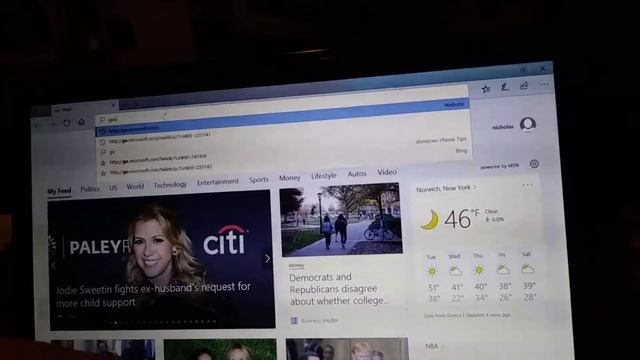Viewport: 640px width, 360px height.
Task: Close the current browser tab
Action: 113,105
